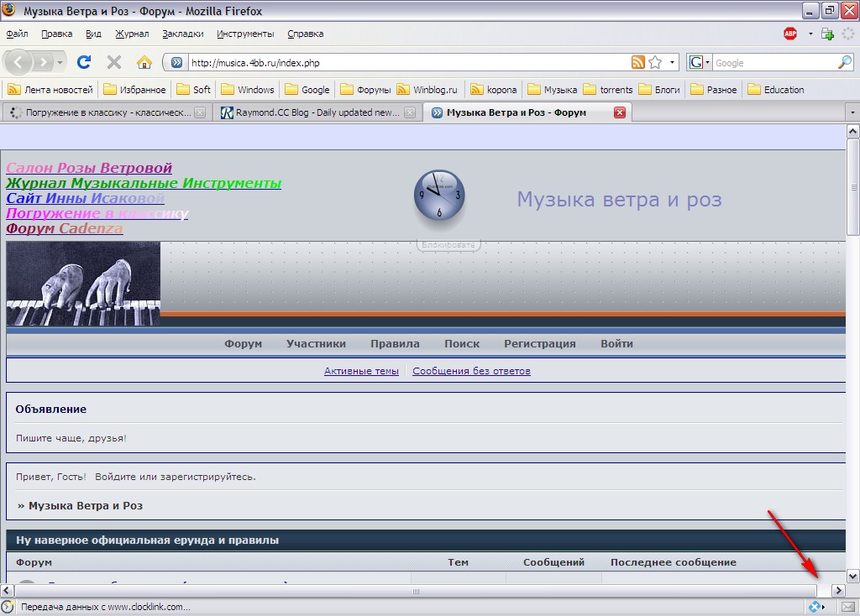The height and width of the screenshot is (616, 860).
Task: Open the Инструменты menu
Action: coord(245,34)
